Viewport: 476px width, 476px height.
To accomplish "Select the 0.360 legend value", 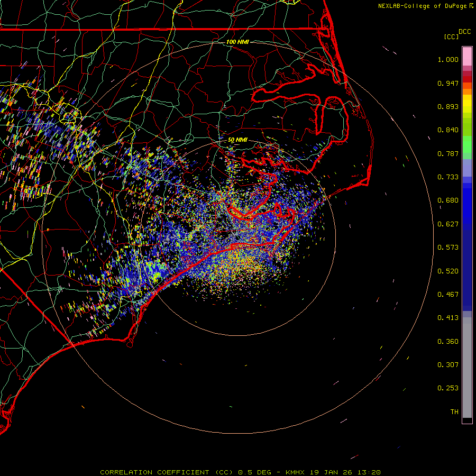I will [x=448, y=342].
